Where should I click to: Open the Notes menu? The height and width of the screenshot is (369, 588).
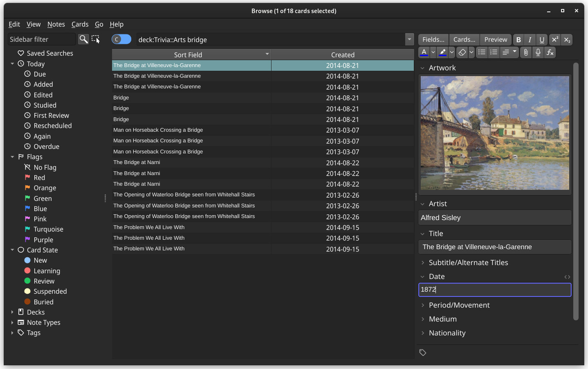tap(56, 24)
